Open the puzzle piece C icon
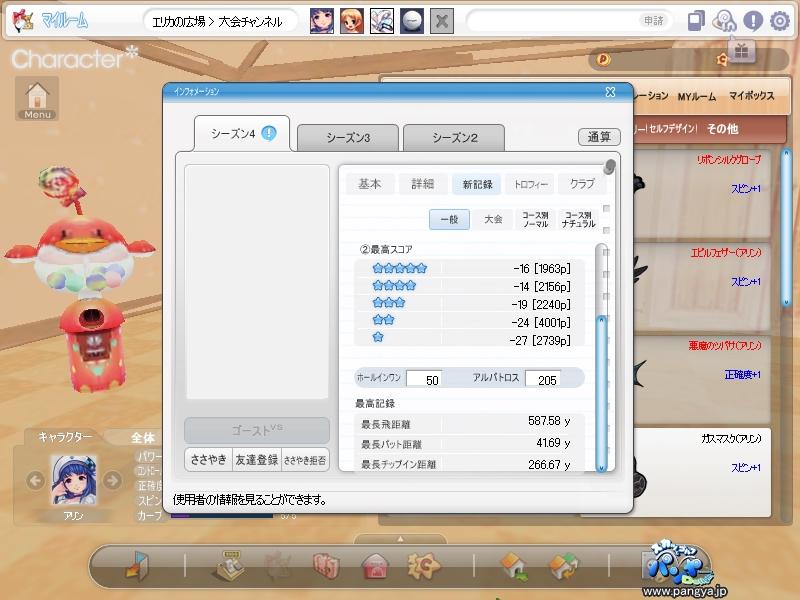800x600 pixels. coord(423,565)
